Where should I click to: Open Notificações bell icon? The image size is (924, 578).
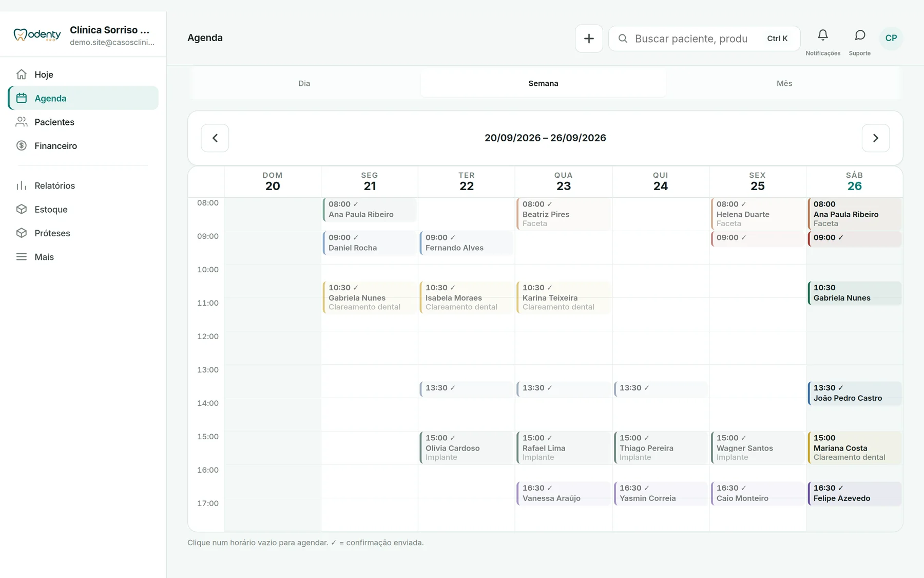tap(823, 35)
